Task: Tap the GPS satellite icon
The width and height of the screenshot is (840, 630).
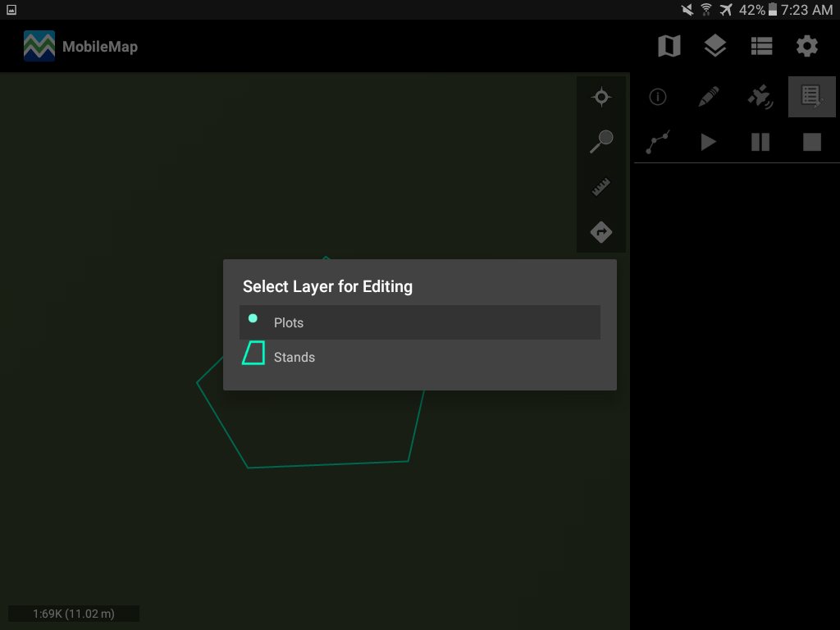Action: (x=760, y=98)
